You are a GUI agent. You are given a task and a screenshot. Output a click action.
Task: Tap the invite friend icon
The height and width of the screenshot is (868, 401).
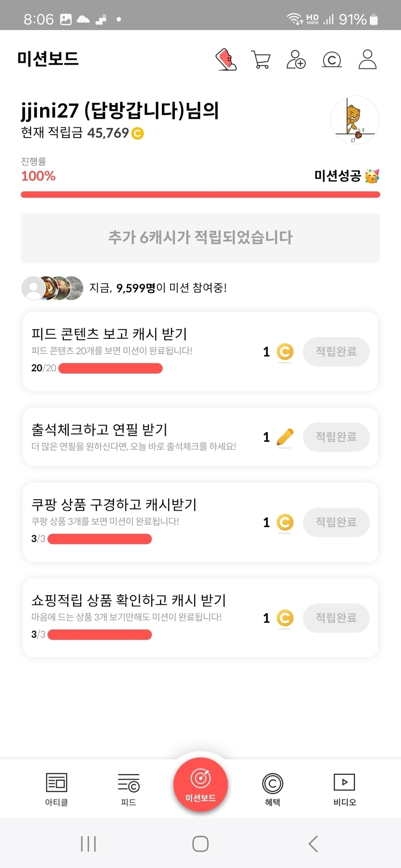[296, 60]
